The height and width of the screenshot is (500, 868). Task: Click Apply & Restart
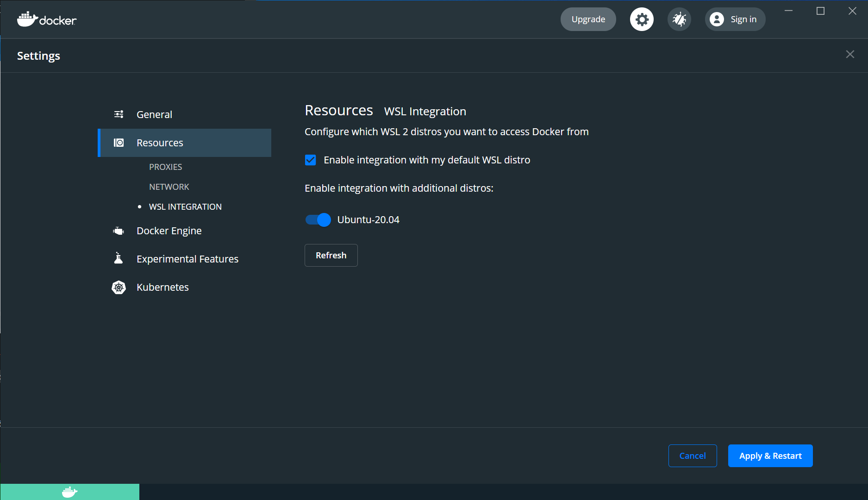tap(770, 456)
